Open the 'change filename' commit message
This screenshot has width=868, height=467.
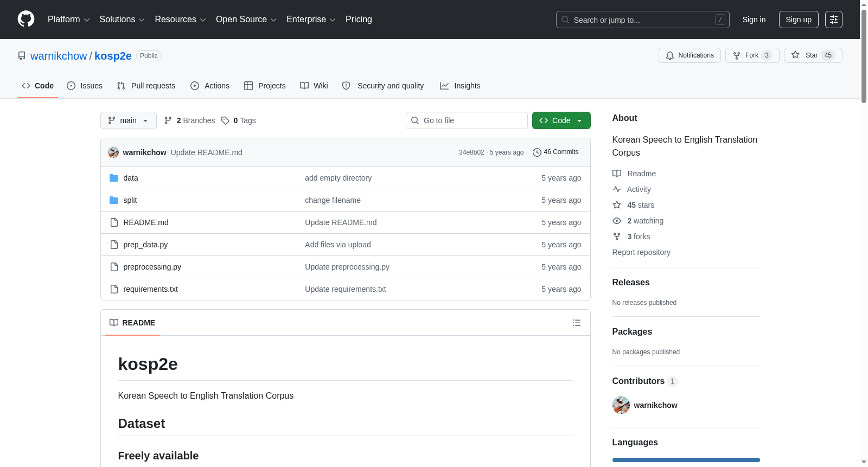[333, 200]
